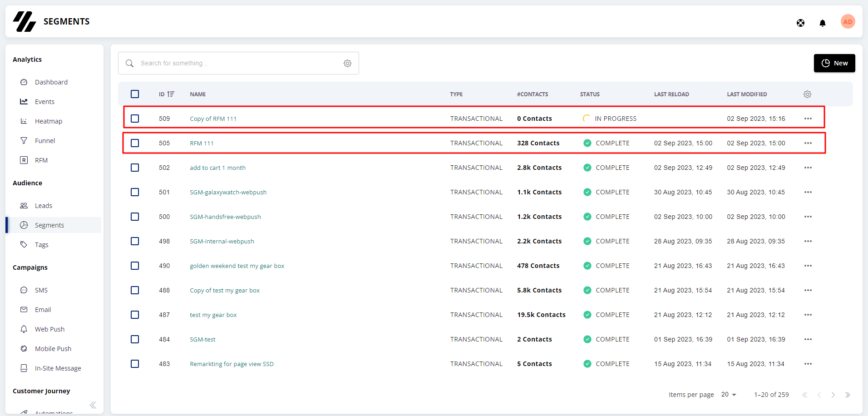
Task: Open RFM in sidebar
Action: click(x=41, y=160)
